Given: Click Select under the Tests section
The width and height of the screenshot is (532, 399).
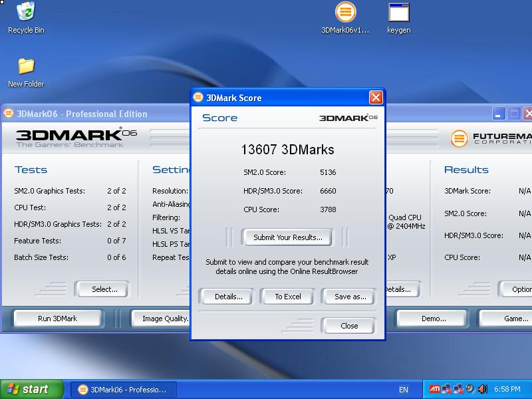Looking at the screenshot, I should [x=104, y=289].
